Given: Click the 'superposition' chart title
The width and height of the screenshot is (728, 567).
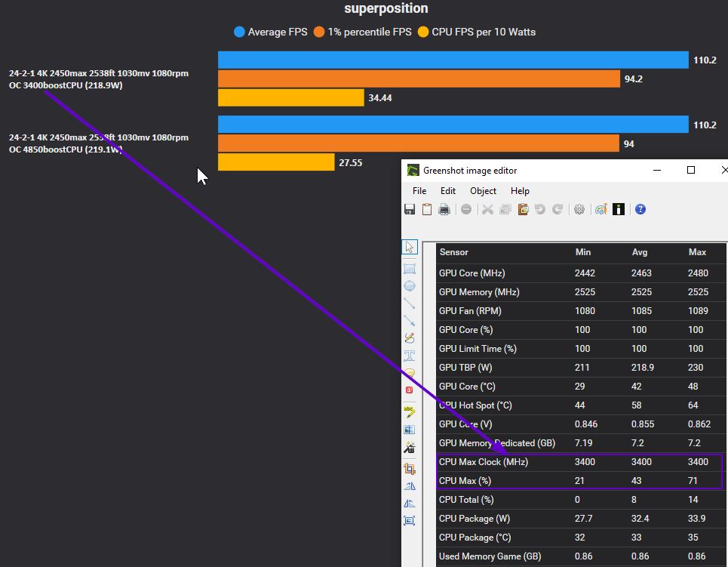Looking at the screenshot, I should (386, 8).
